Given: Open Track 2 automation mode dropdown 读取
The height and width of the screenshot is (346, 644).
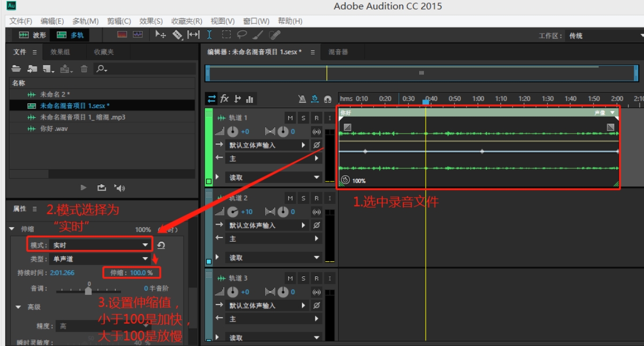Looking at the screenshot, I should click(x=274, y=258).
